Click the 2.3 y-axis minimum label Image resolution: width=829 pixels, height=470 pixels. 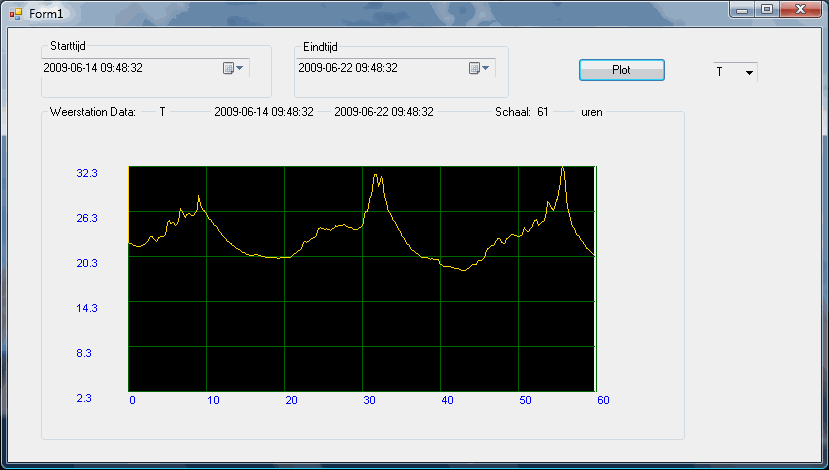click(x=84, y=398)
